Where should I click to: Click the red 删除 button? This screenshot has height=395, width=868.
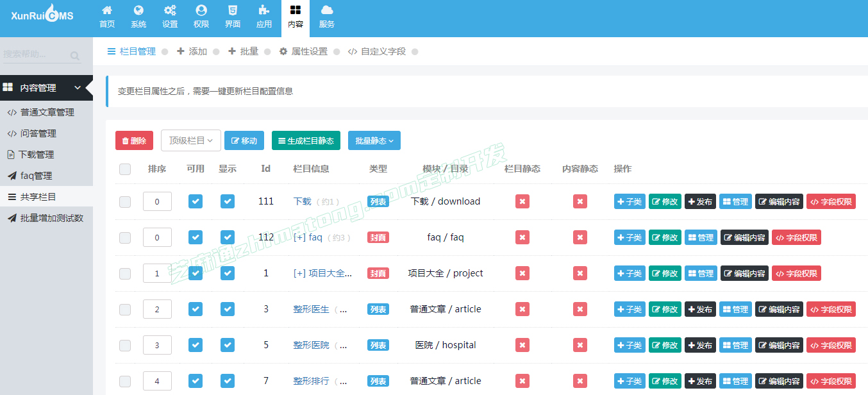point(134,140)
